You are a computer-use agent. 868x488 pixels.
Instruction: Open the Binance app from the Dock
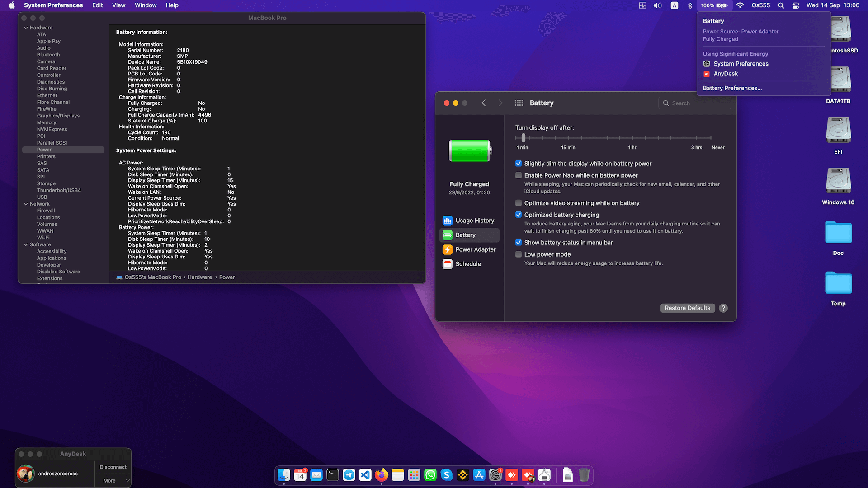tap(462, 475)
